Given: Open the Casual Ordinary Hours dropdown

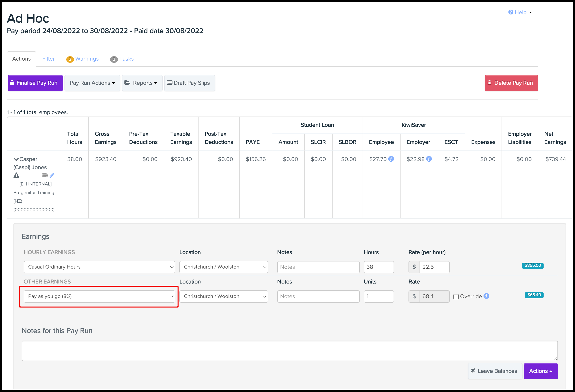Looking at the screenshot, I should point(99,267).
